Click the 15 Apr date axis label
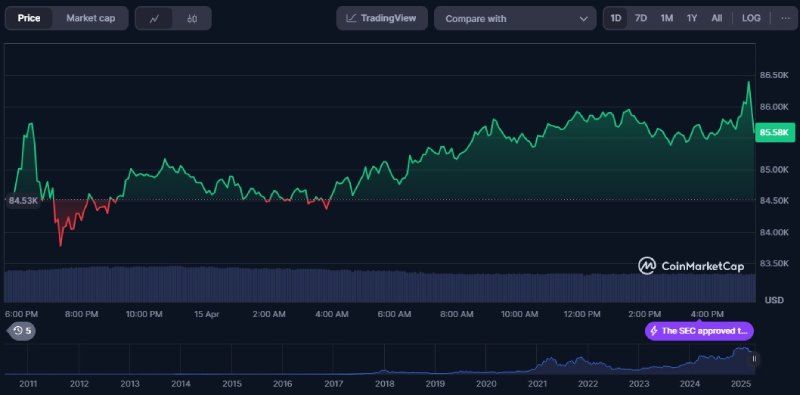This screenshot has height=395, width=800. tap(207, 314)
